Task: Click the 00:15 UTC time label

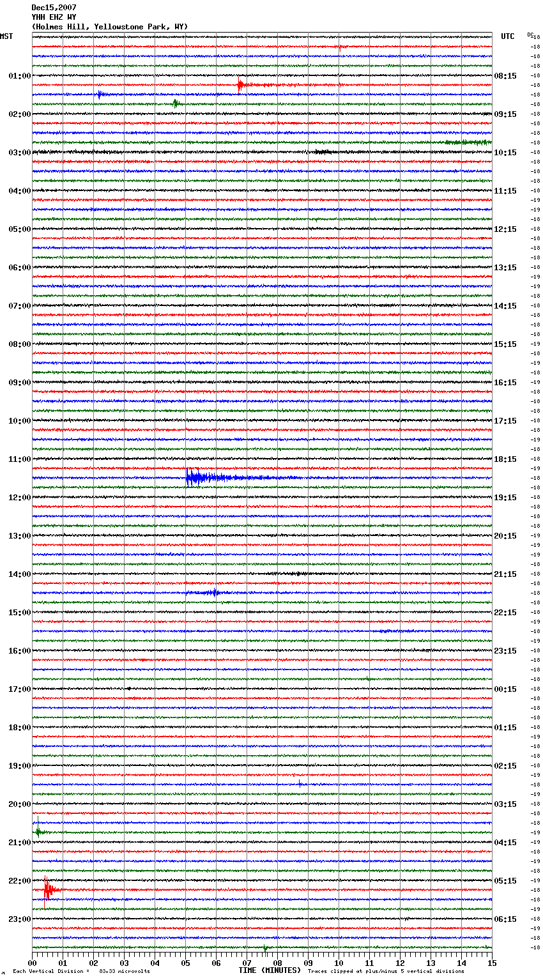Action: pos(505,689)
